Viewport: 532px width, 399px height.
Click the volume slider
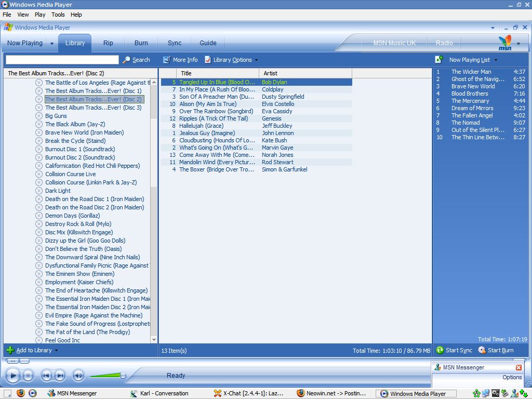pyautogui.click(x=108, y=375)
